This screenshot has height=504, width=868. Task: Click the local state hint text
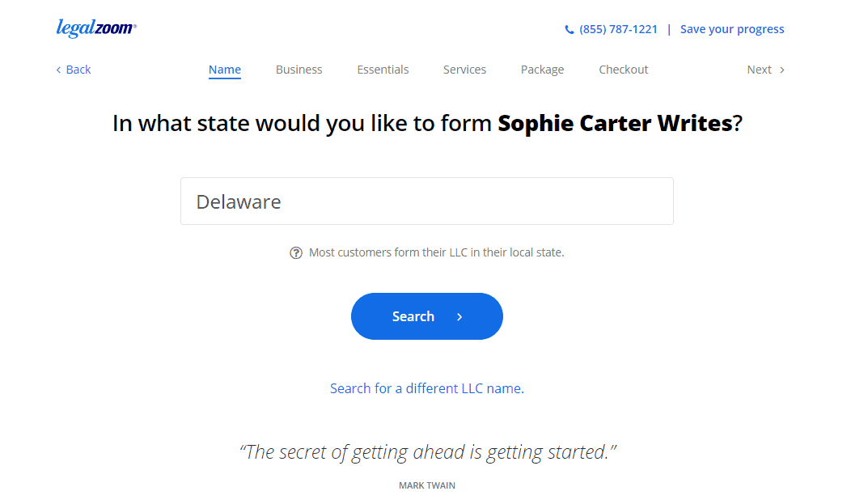pyautogui.click(x=436, y=252)
